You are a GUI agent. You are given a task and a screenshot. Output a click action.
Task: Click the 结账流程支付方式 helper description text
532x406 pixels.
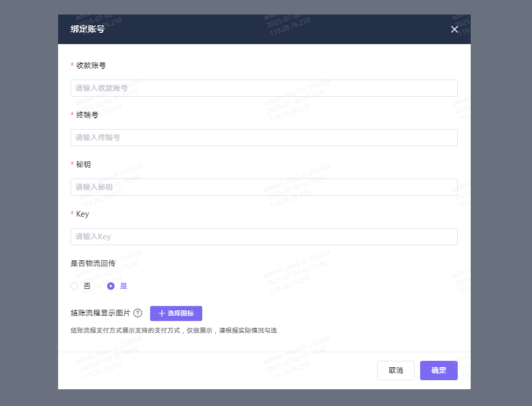pyautogui.click(x=173, y=330)
